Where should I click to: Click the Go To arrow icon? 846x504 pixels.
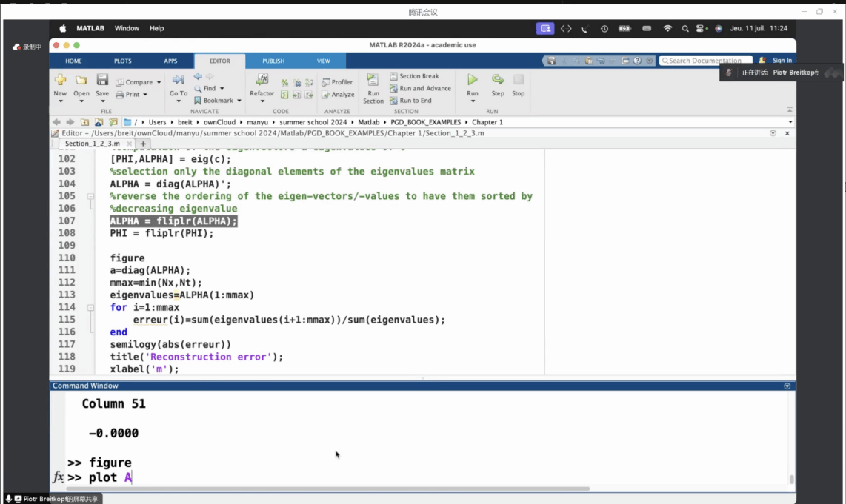(x=178, y=80)
